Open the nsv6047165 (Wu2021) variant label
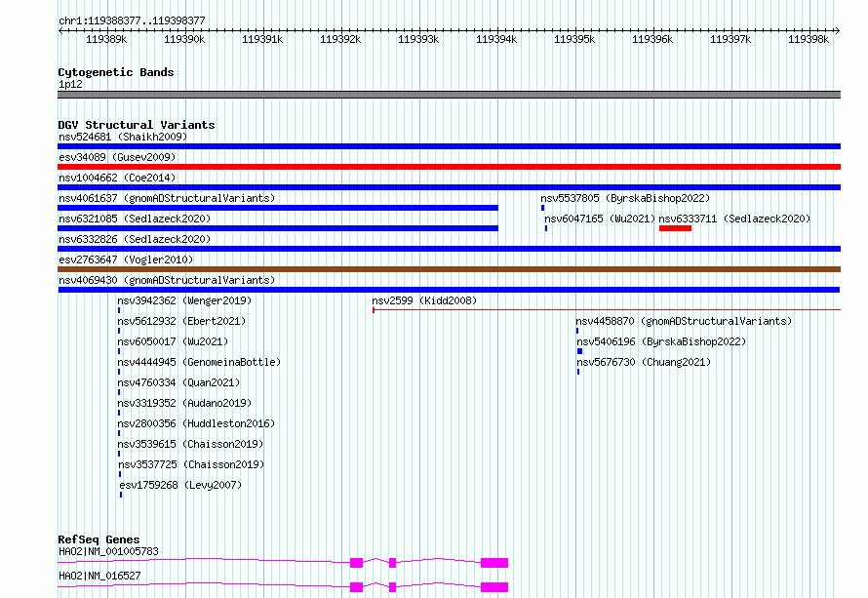Image resolution: width=868 pixels, height=598 pixels. [x=600, y=219]
